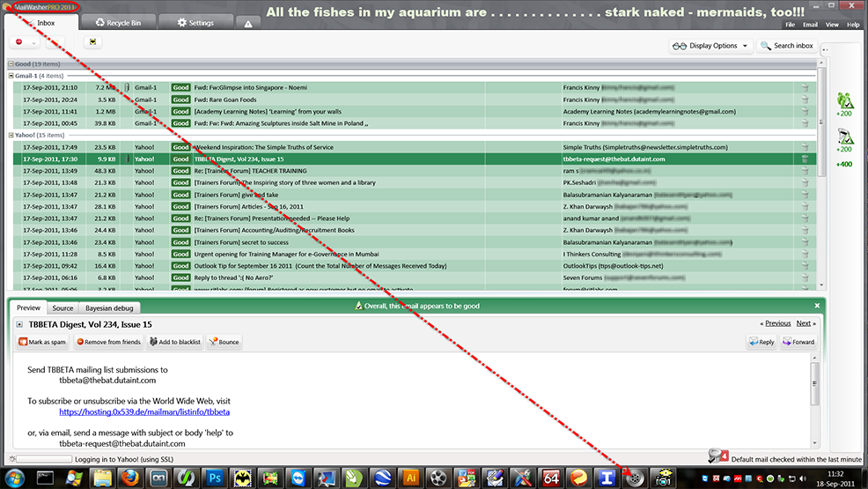
Task: Click the spam bucket status icon in sidebar
Action: click(x=845, y=137)
